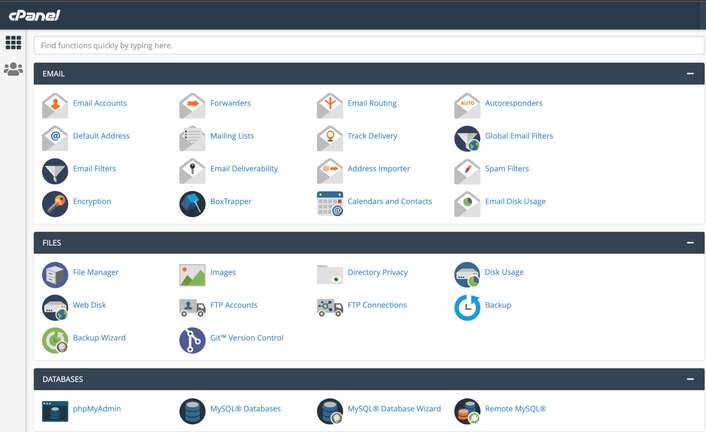
Task: Collapse the EMAIL section
Action: (690, 73)
